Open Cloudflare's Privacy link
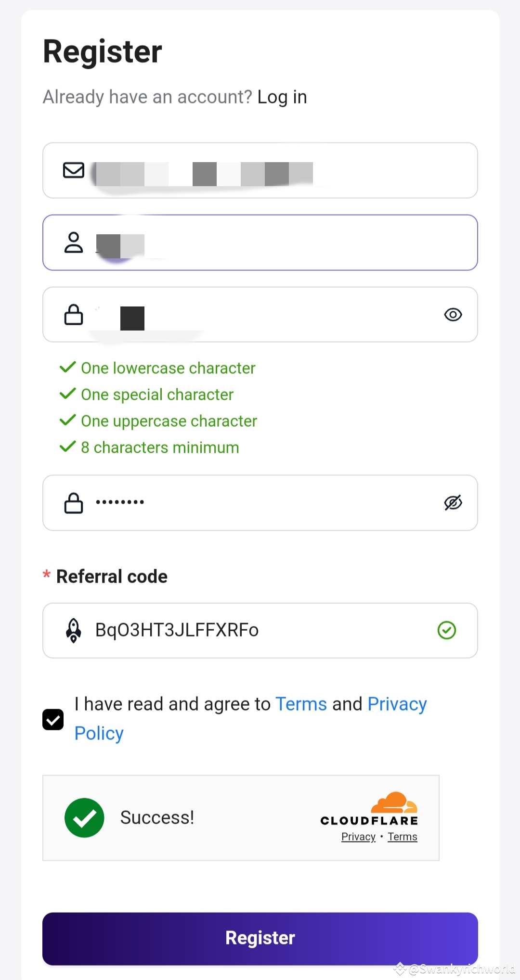The image size is (520, 980). click(358, 837)
